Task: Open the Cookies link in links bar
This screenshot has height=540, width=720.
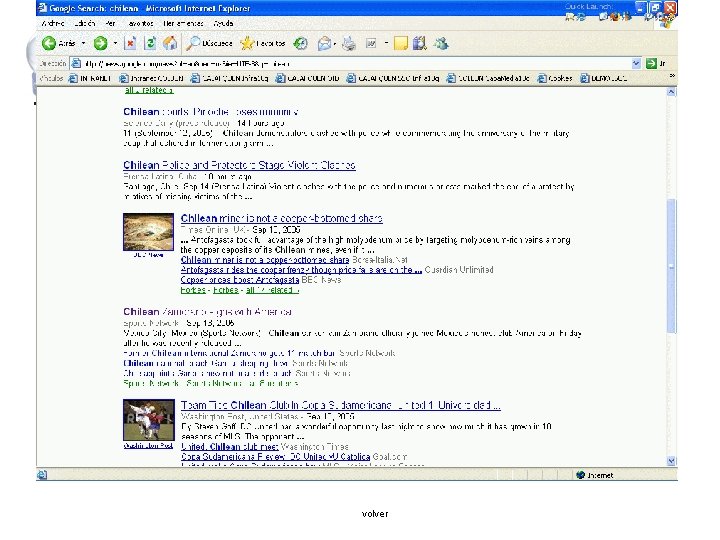Action: pyautogui.click(x=555, y=79)
